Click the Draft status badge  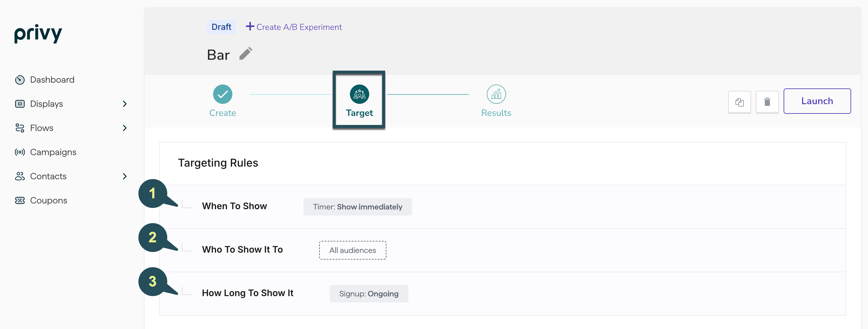coord(221,27)
